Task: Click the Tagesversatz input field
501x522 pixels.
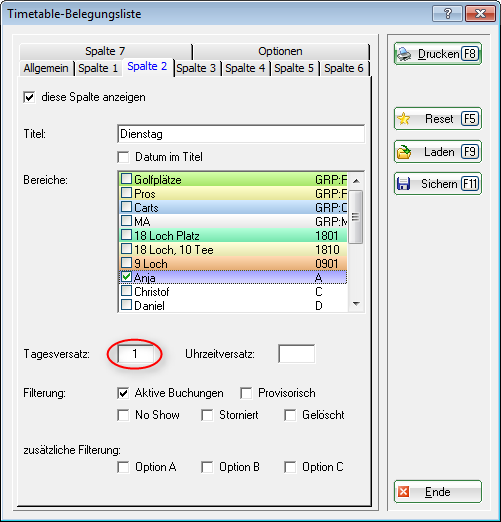Action: click(135, 354)
